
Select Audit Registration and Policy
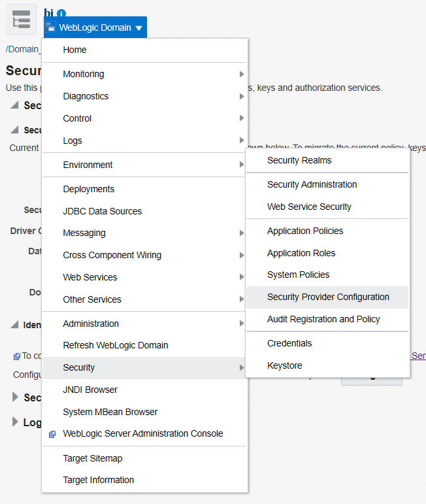tap(323, 319)
